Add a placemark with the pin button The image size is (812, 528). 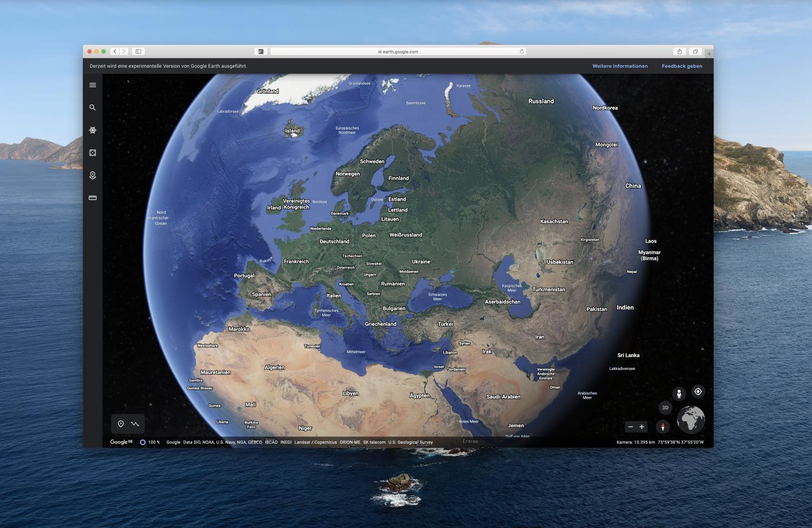(121, 424)
